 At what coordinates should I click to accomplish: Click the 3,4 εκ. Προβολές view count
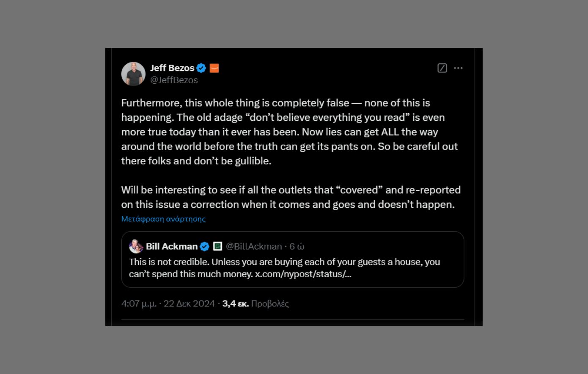tap(255, 303)
